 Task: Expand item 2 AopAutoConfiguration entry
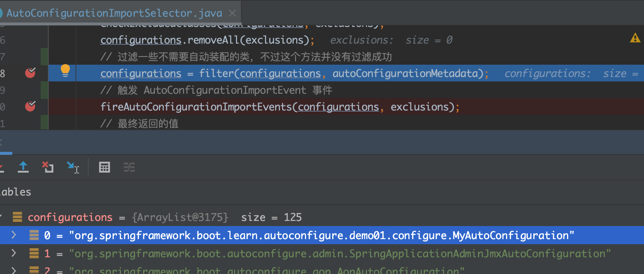(x=14, y=270)
